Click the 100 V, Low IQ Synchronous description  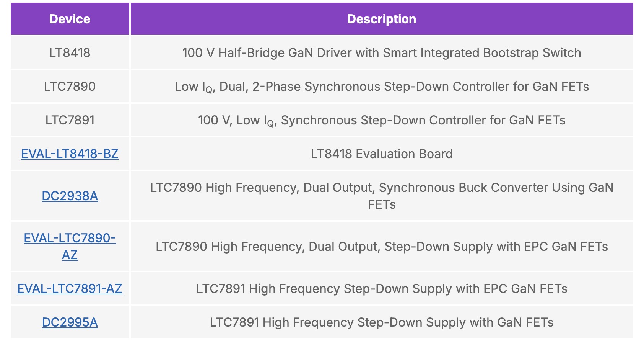click(x=381, y=120)
